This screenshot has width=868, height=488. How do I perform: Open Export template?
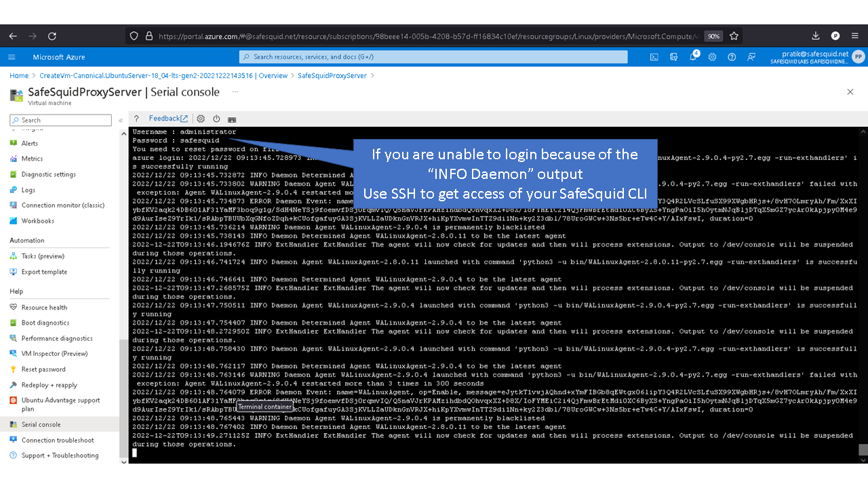[44, 272]
